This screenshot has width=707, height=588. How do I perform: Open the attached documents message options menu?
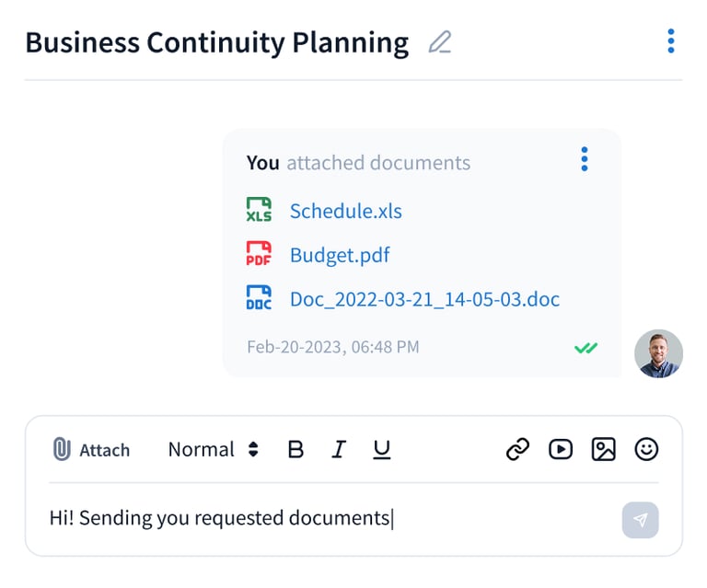click(584, 159)
